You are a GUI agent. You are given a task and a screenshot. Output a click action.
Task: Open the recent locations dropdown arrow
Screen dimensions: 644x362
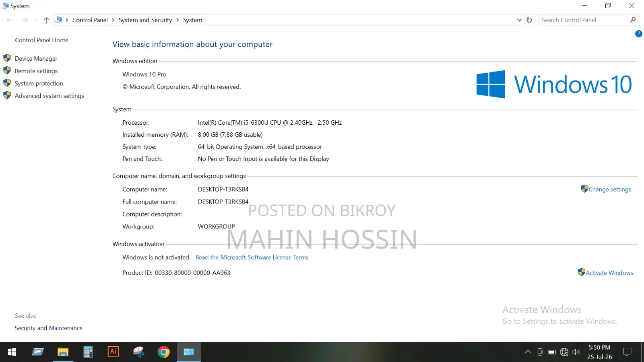36,20
